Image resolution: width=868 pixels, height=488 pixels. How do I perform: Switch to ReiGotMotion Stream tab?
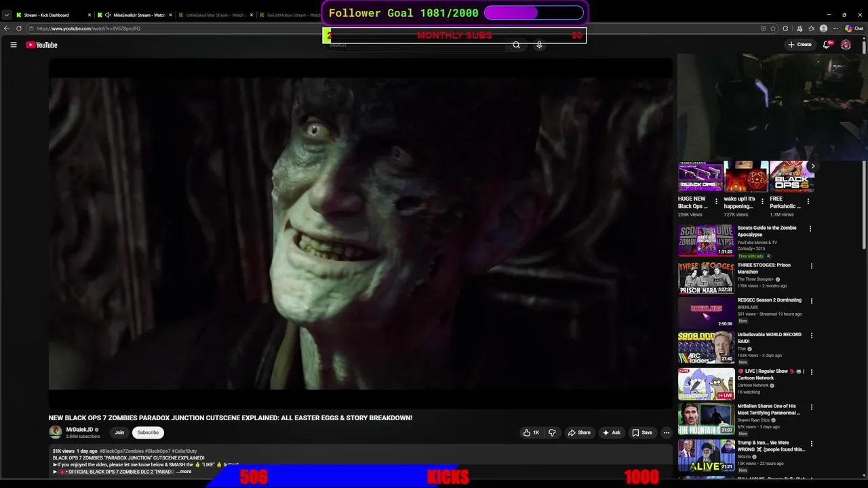[290, 15]
